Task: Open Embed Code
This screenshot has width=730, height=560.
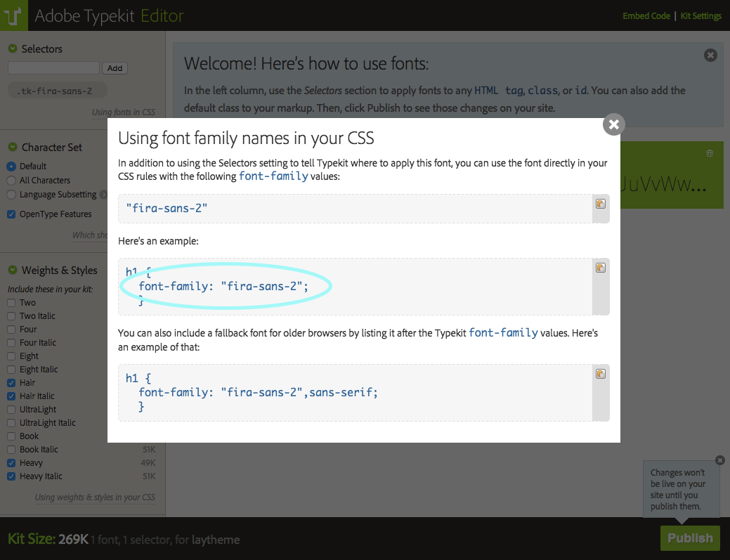Action: click(646, 15)
